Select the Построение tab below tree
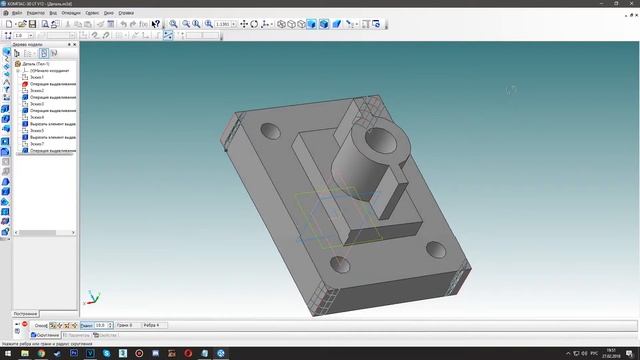640x360 pixels. pyautogui.click(x=25, y=313)
